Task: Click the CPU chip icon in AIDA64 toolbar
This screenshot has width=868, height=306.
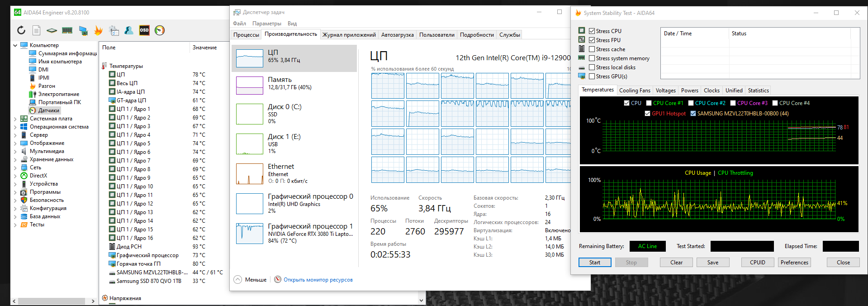Action: (52, 30)
